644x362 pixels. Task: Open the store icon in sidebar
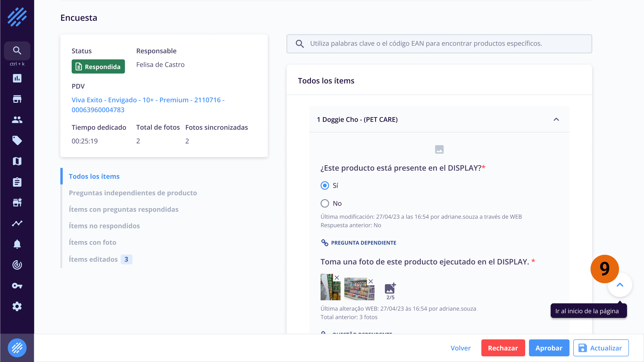(17, 99)
